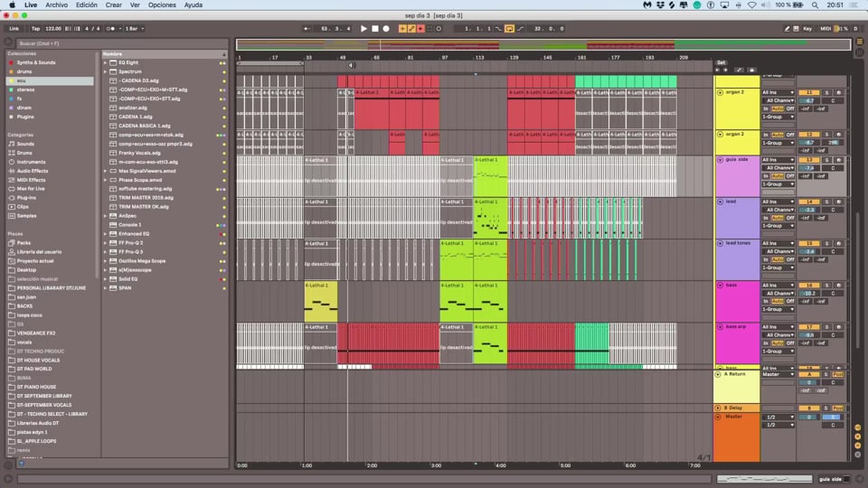Viewport: 868px width, 488px height.
Task: Solo the organ 2 track numbered 11
Action: (827, 92)
